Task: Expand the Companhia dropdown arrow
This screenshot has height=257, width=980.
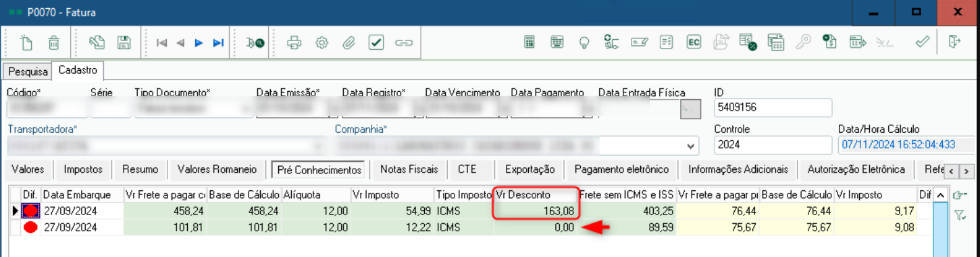Action: [690, 146]
